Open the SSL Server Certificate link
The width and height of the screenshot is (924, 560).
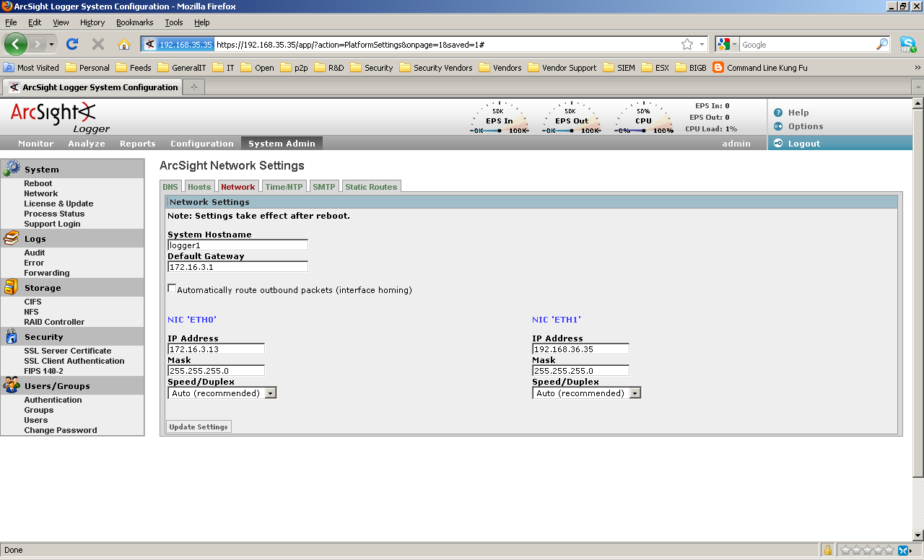pyautogui.click(x=68, y=351)
